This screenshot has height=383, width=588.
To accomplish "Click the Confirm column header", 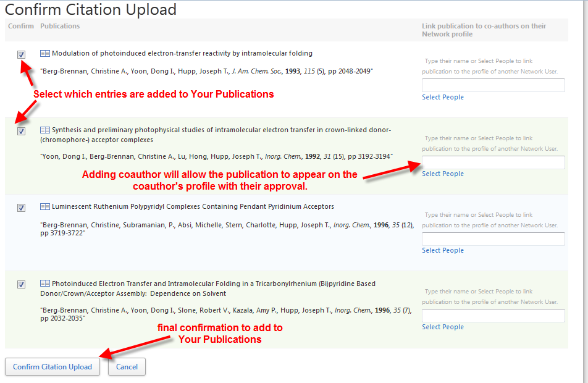I will pos(20,26).
